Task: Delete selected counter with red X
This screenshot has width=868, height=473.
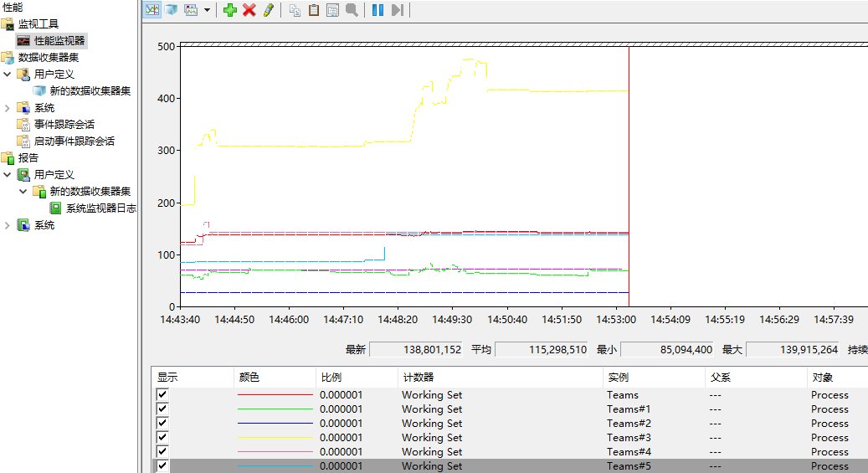Action: point(249,10)
